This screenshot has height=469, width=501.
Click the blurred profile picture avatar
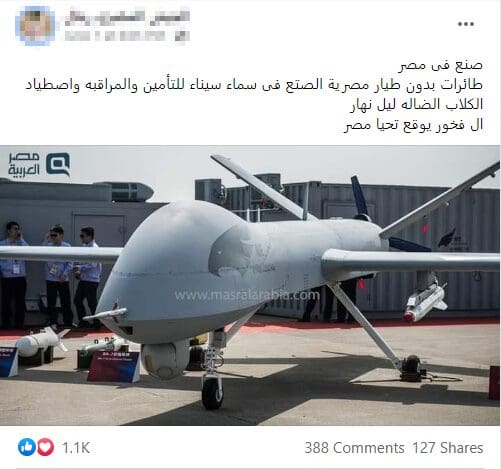pyautogui.click(x=35, y=26)
